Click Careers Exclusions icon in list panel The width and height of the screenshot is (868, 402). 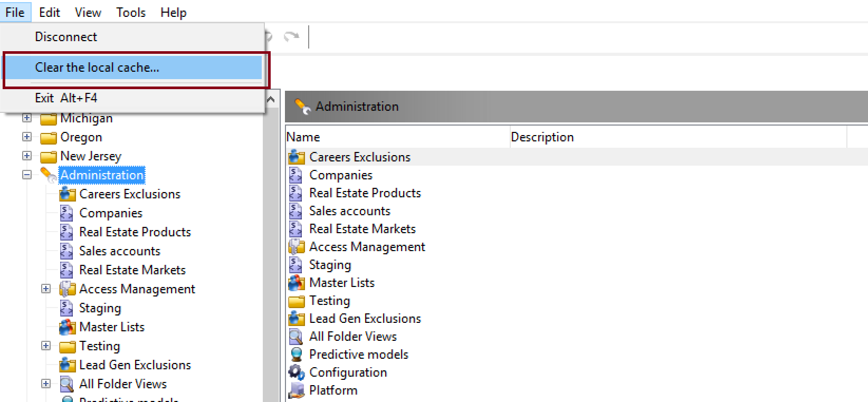pos(297,157)
